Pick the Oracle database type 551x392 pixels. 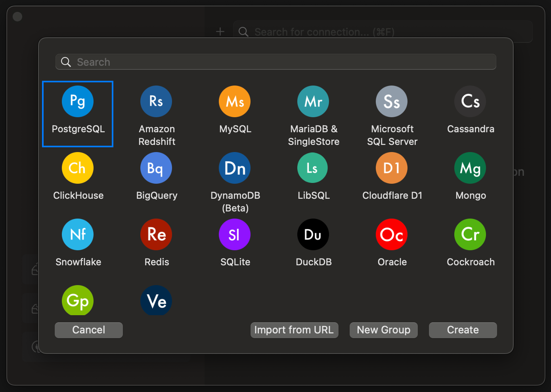[x=391, y=234]
